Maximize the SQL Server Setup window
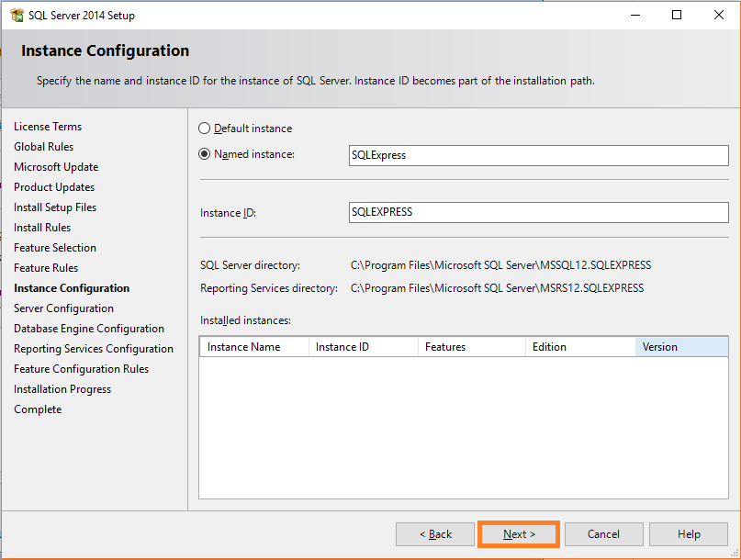Viewport: 741px width, 560px height. (x=677, y=15)
